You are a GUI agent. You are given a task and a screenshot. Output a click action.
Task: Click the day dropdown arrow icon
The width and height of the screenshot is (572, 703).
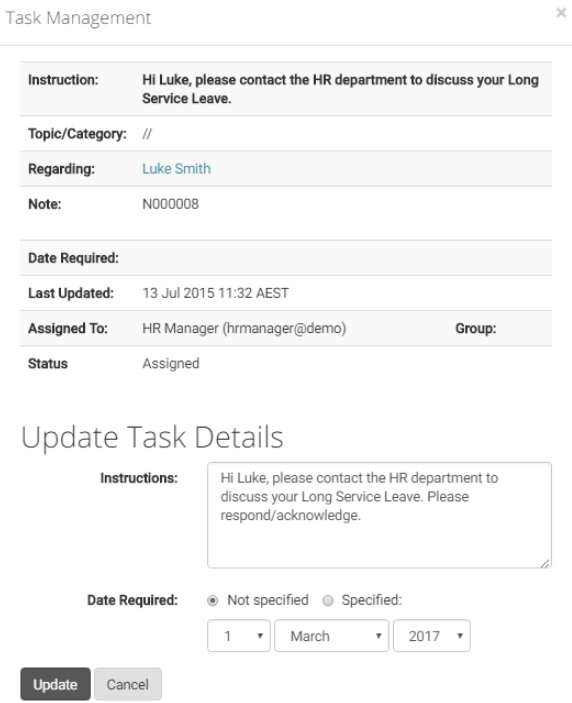point(260,636)
